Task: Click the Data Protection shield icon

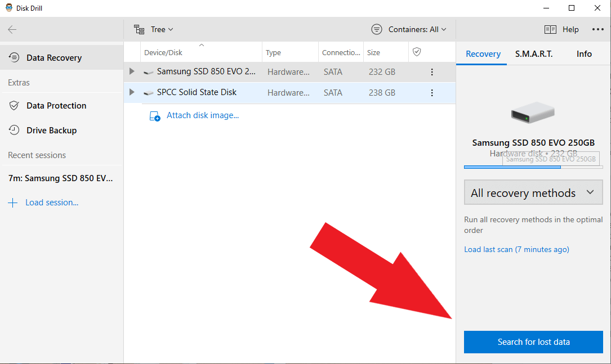Action: click(x=14, y=106)
